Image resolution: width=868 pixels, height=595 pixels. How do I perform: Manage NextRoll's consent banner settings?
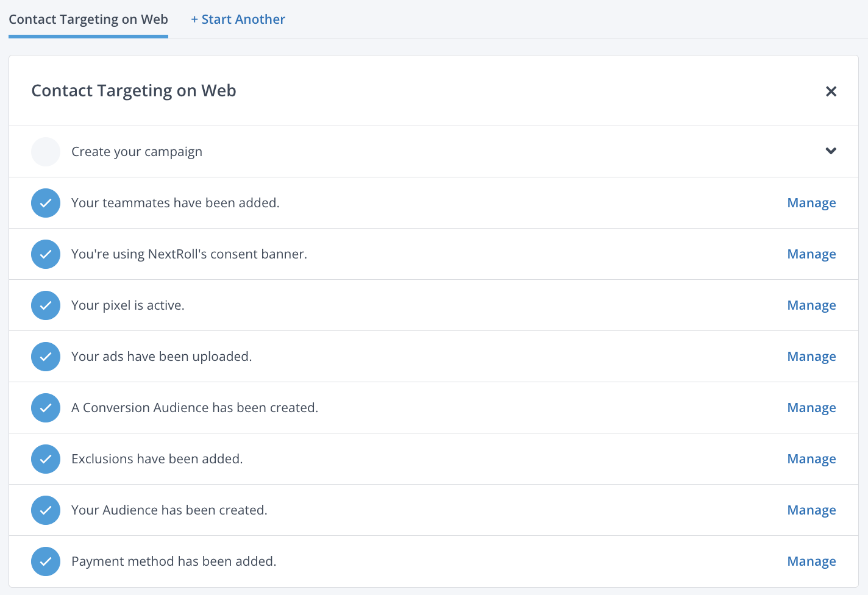(x=811, y=254)
